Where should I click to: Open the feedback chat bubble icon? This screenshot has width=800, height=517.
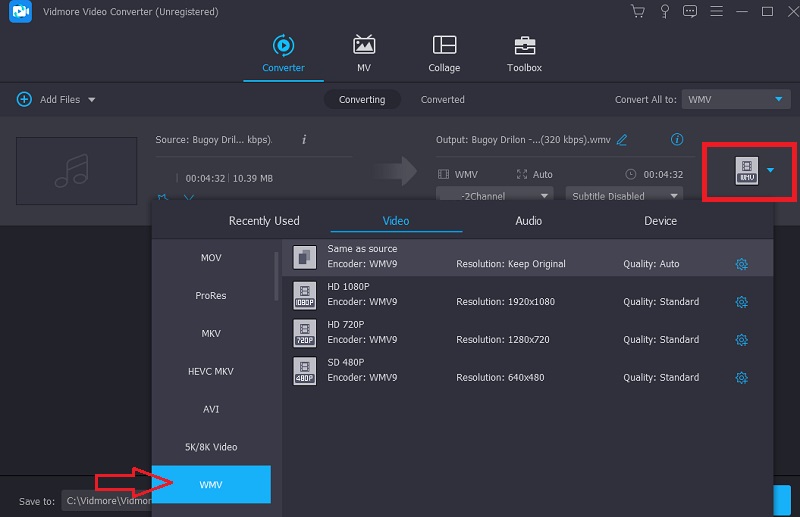(689, 12)
